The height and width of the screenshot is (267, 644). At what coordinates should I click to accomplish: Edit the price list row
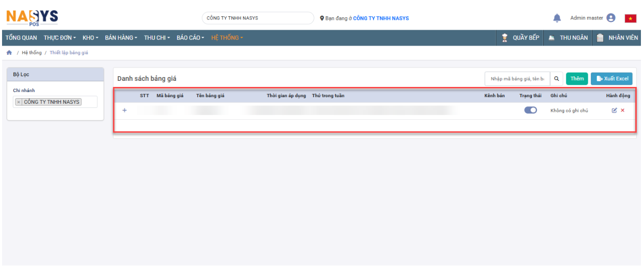point(614,110)
